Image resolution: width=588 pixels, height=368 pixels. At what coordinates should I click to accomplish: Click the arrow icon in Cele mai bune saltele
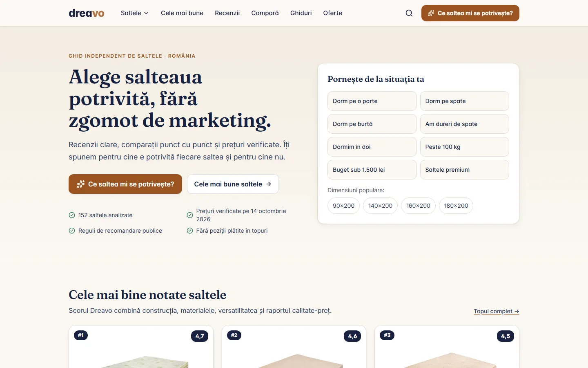point(269,184)
